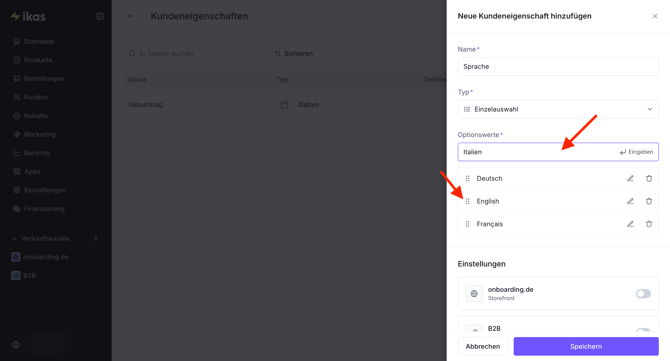Open the Sortieren sort options
670x361 pixels.
294,53
